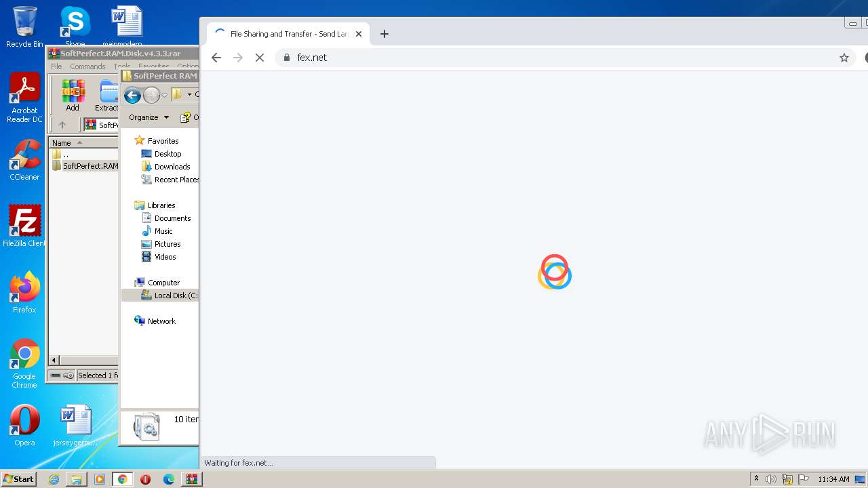Show hidden tray icons

pyautogui.click(x=756, y=479)
